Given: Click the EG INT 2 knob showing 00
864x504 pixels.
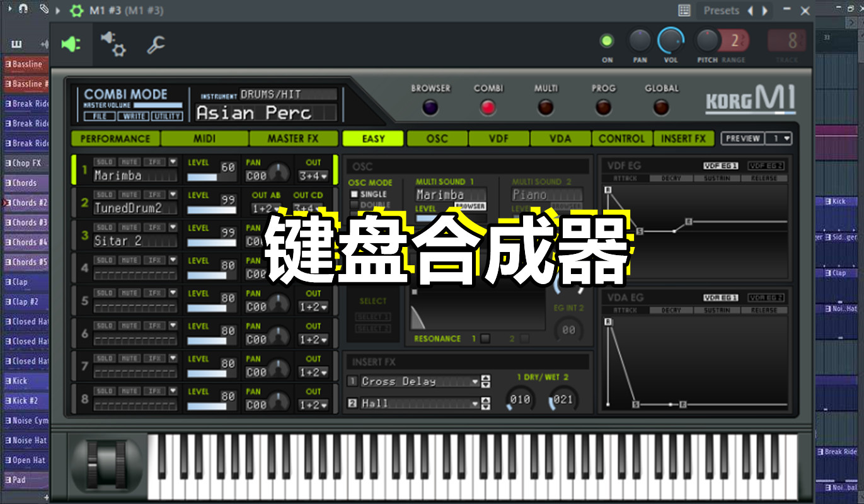Looking at the screenshot, I should [568, 329].
